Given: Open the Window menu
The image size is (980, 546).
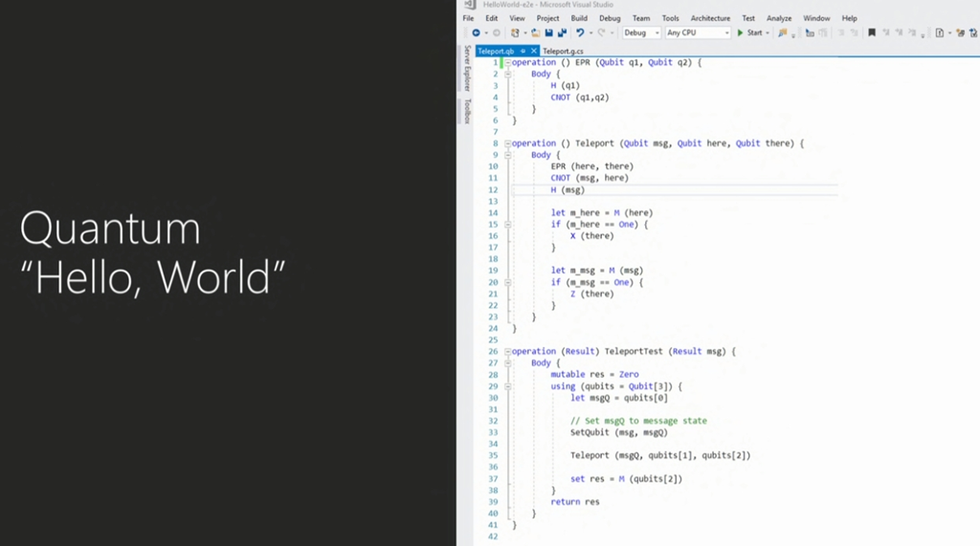Looking at the screenshot, I should point(816,18).
